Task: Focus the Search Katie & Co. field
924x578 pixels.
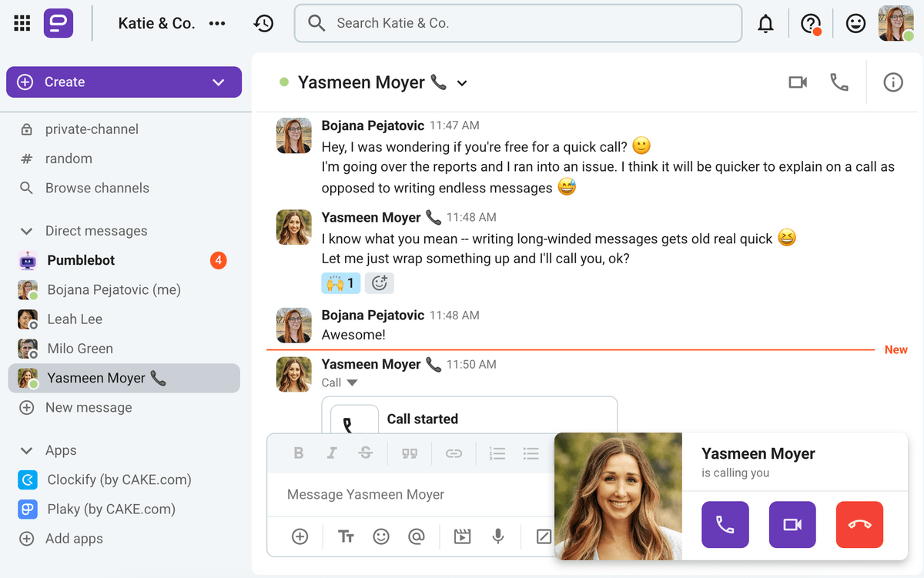Action: click(517, 23)
